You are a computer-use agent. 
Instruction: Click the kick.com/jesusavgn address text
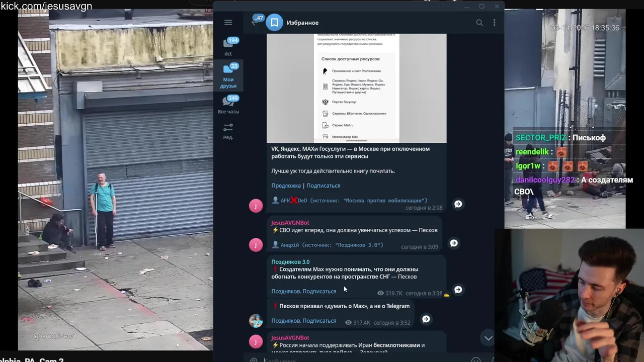tap(46, 6)
